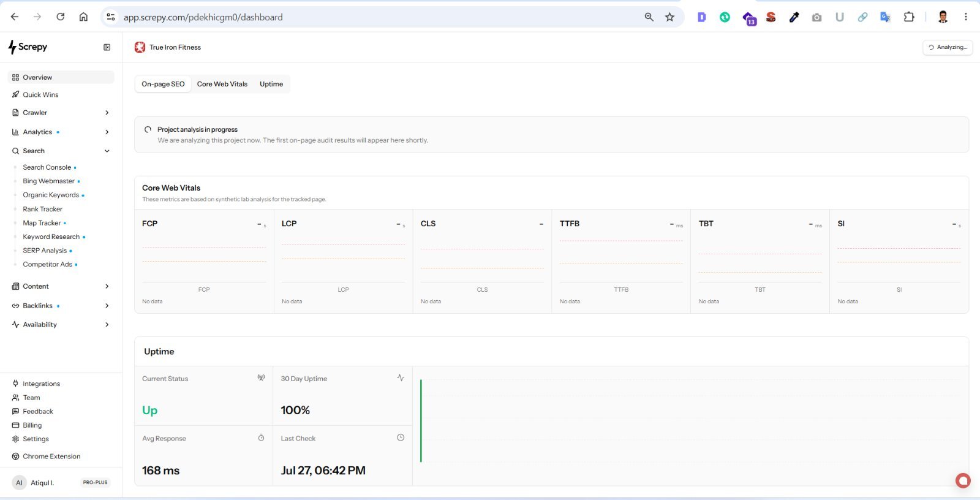This screenshot has height=500, width=980.
Task: Open Rank Tracker item
Action: (x=43, y=210)
